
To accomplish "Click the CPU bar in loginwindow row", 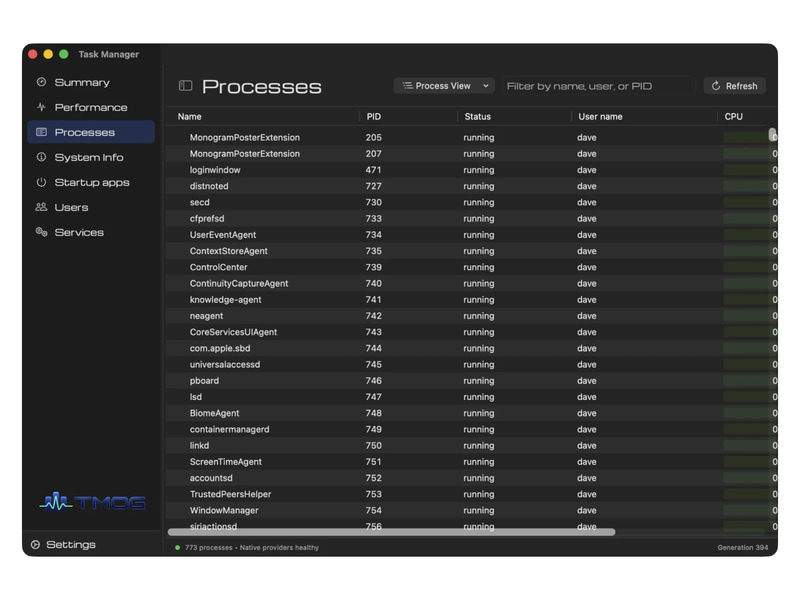I will (x=747, y=170).
